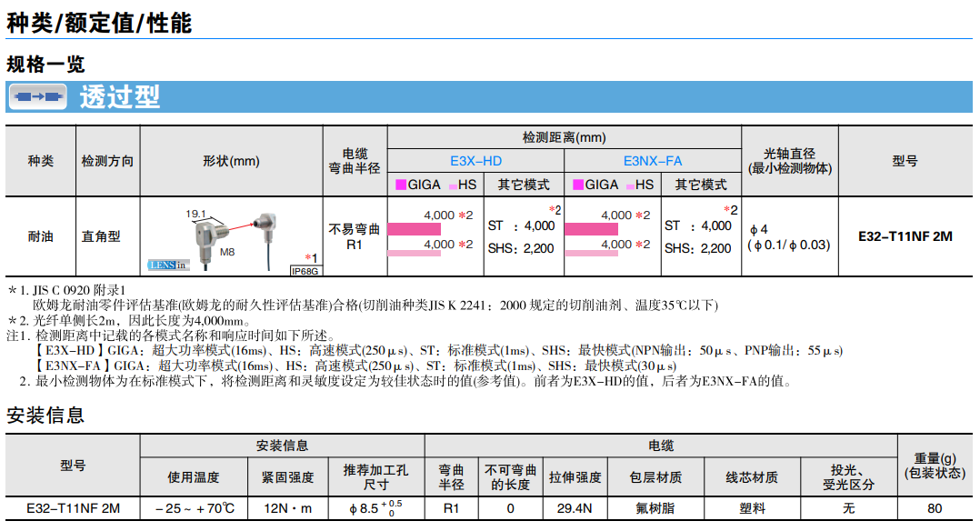Click the 不易弯曲 R1 cell

(x=355, y=236)
